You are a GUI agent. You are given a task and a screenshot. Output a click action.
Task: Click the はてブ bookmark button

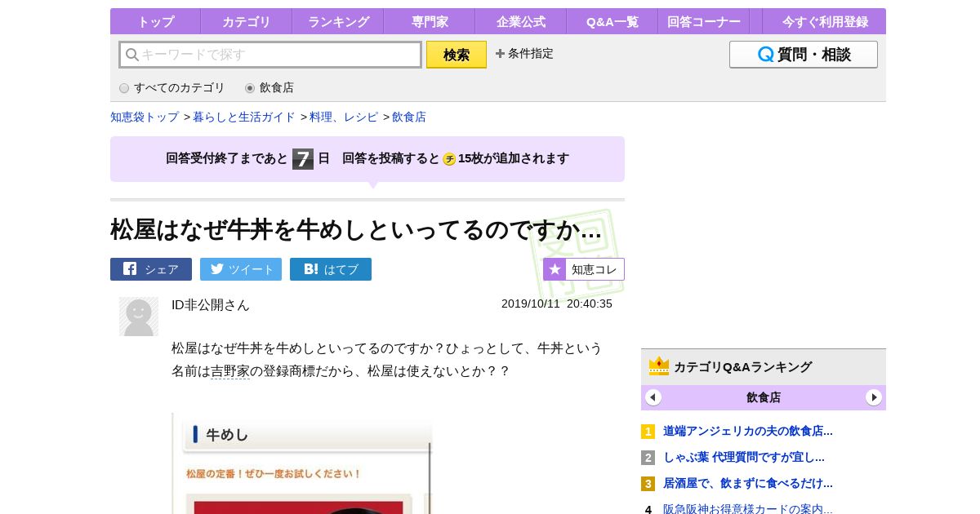[x=331, y=269]
